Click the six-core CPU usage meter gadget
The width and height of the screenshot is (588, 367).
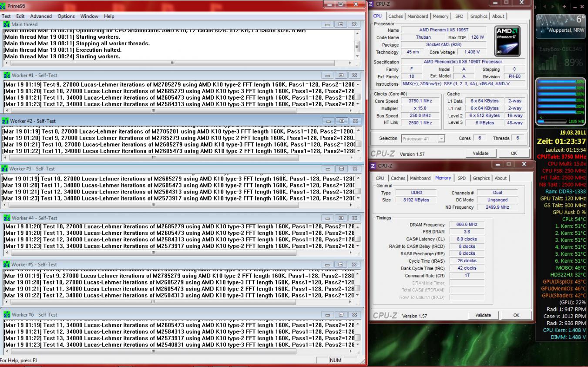pos(560,102)
